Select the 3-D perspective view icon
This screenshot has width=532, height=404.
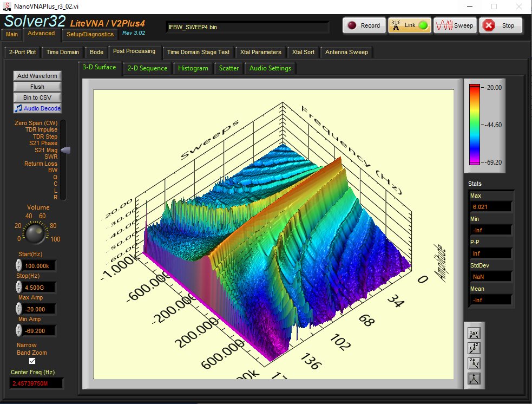(x=474, y=378)
